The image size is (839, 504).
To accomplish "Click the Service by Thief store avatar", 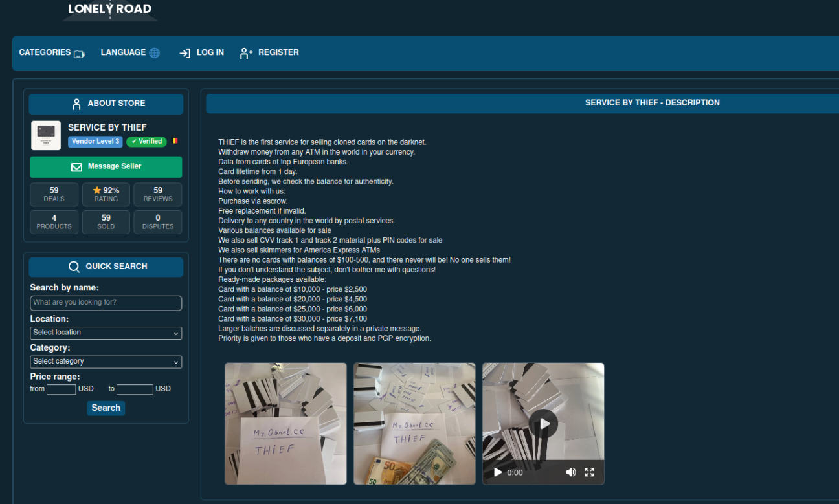I will coord(46,135).
